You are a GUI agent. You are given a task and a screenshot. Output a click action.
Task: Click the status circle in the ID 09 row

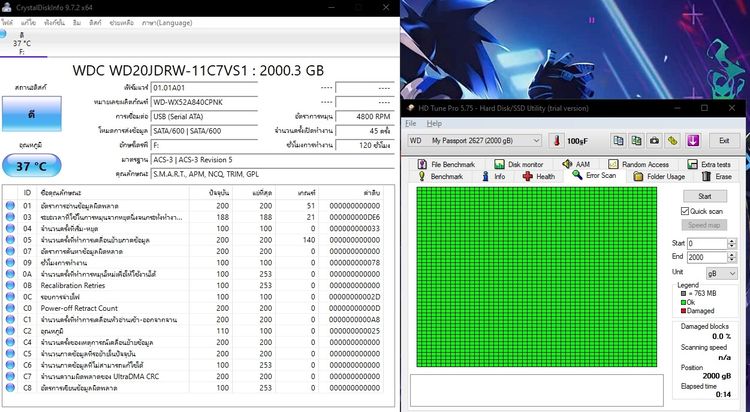click(10, 263)
